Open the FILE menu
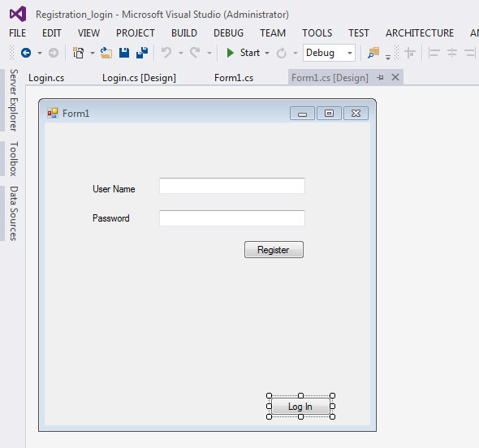Screen dimensions: 479x448 click(17, 33)
